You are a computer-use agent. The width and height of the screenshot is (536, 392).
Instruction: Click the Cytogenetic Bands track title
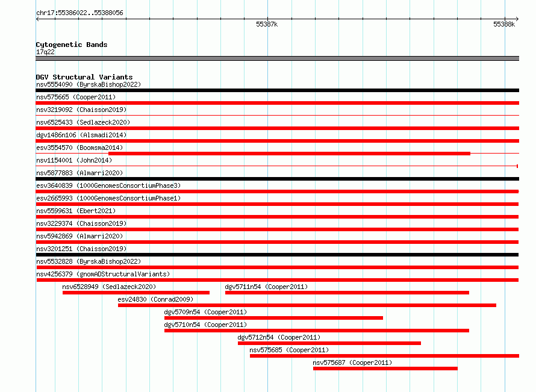pos(72,45)
